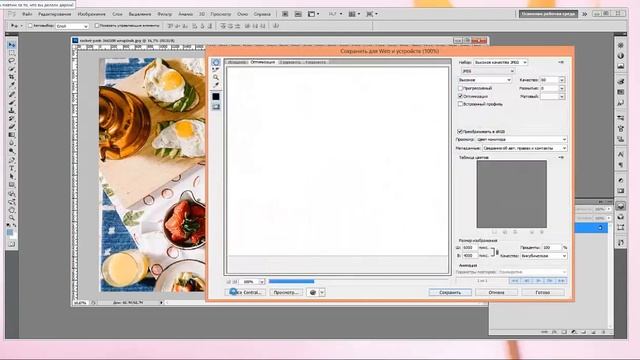Click the constrain proportions link icon

[x=497, y=252]
